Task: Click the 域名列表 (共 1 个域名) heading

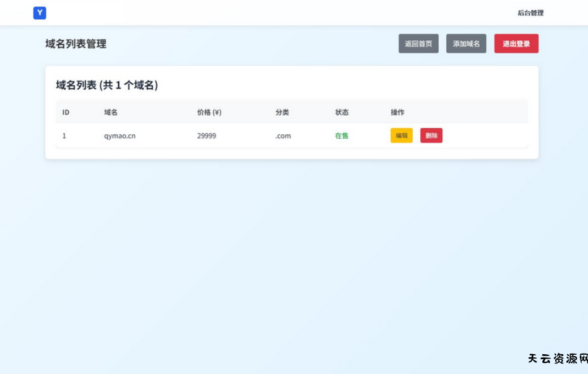Action: tap(106, 85)
